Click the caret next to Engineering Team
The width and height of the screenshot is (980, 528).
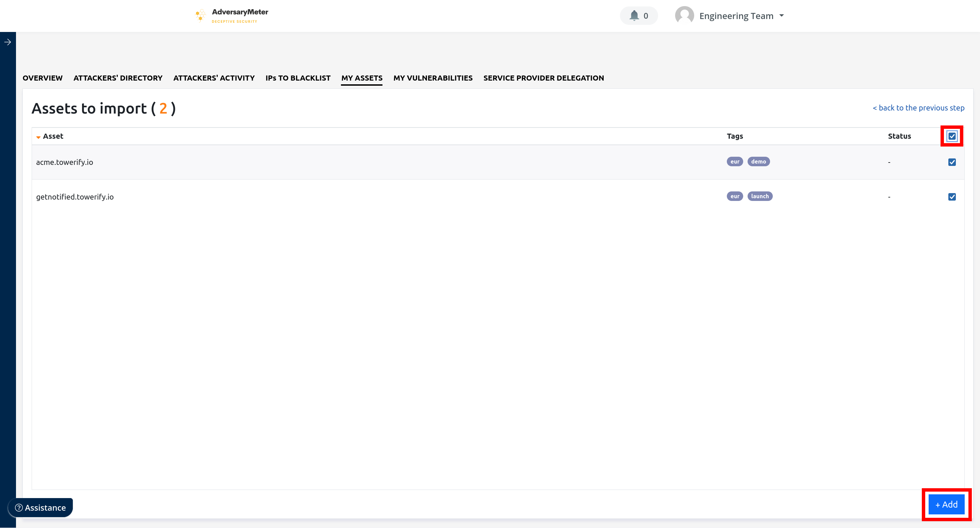coord(781,16)
